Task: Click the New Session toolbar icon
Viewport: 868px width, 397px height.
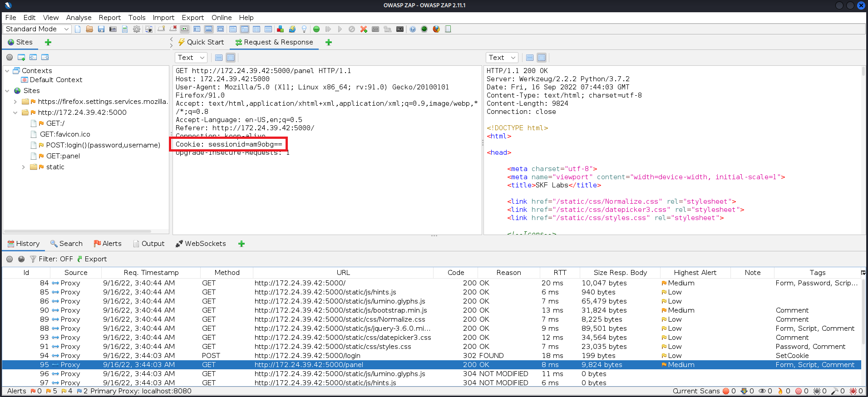Action: click(x=78, y=29)
